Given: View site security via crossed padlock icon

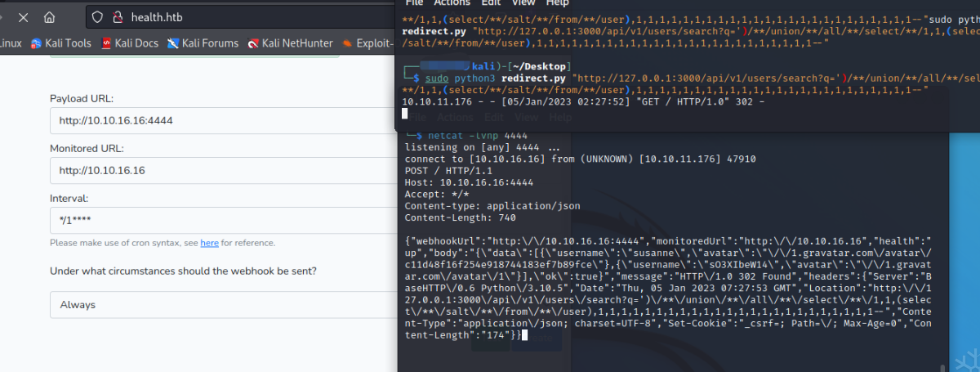Looking at the screenshot, I should click(x=117, y=16).
